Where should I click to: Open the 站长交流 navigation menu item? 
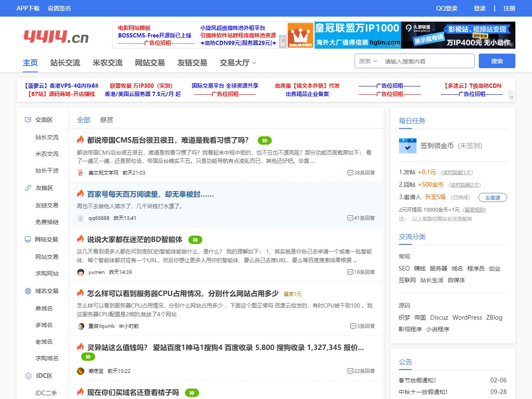(65, 63)
